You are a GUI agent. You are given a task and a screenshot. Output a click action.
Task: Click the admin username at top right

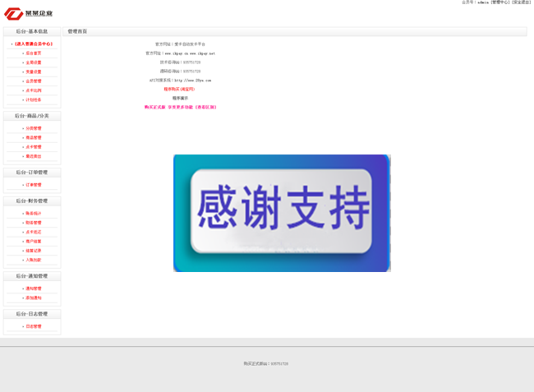483,2
